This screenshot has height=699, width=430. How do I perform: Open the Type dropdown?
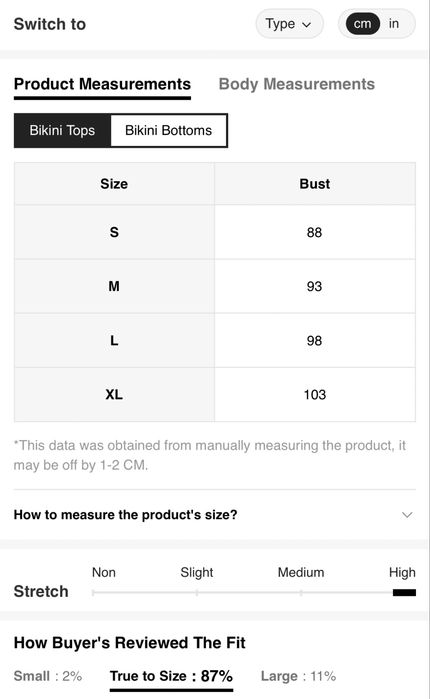289,24
